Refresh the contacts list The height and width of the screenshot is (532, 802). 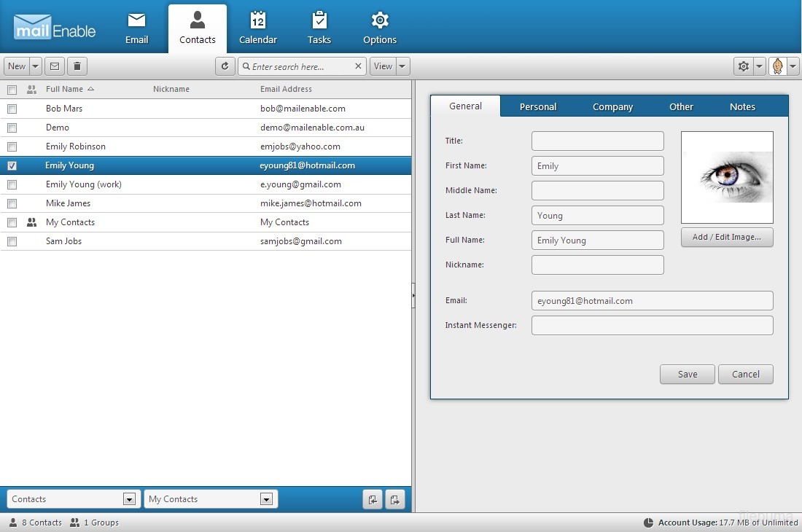pyautogui.click(x=225, y=66)
